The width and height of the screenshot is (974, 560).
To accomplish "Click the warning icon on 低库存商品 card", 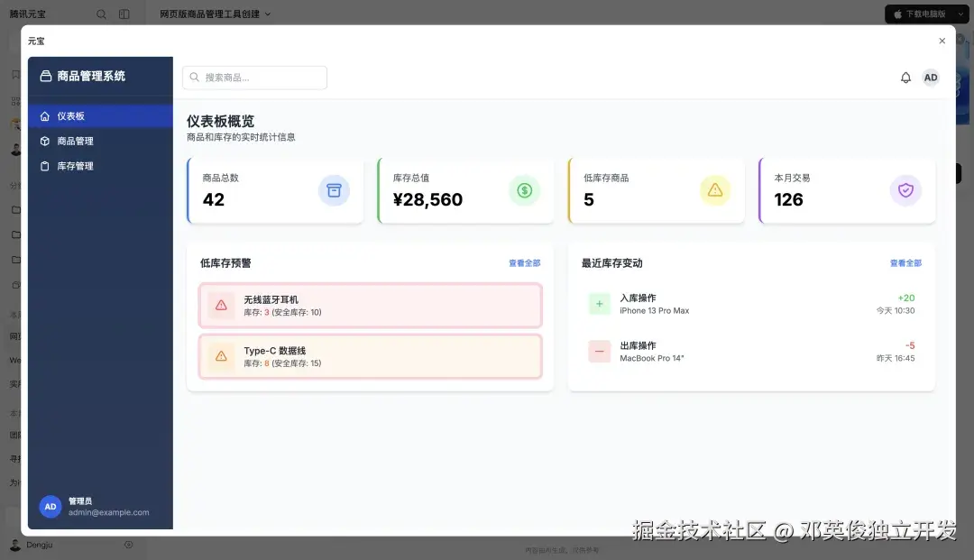I will 715,190.
